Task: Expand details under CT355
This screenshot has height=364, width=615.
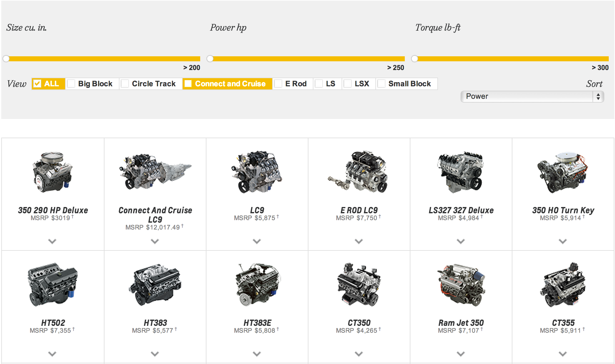Action: point(563,354)
